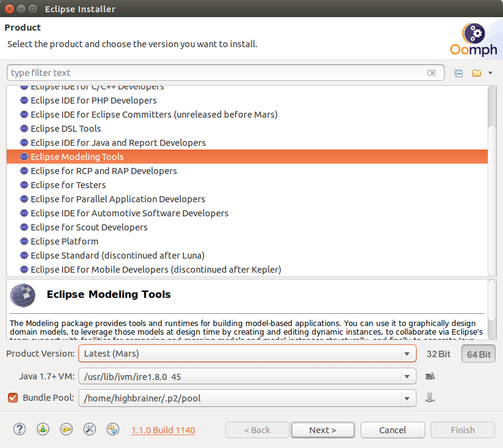The width and height of the screenshot is (503, 448).
Task: Switch to 32 Bit
Action: pyautogui.click(x=438, y=354)
